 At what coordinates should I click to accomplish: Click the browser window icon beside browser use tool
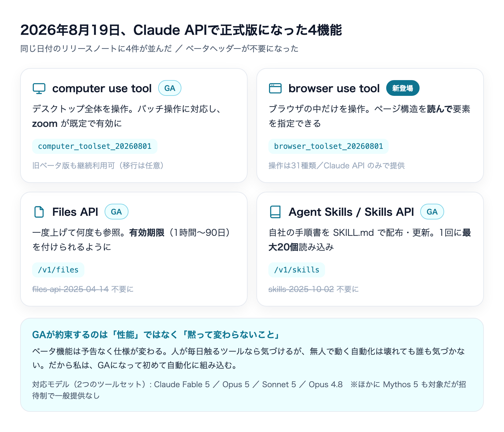(x=275, y=88)
